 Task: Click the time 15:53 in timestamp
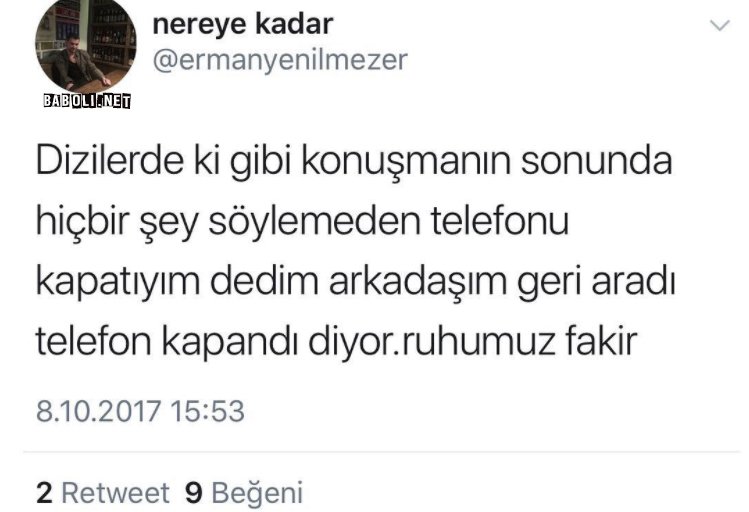pos(207,411)
